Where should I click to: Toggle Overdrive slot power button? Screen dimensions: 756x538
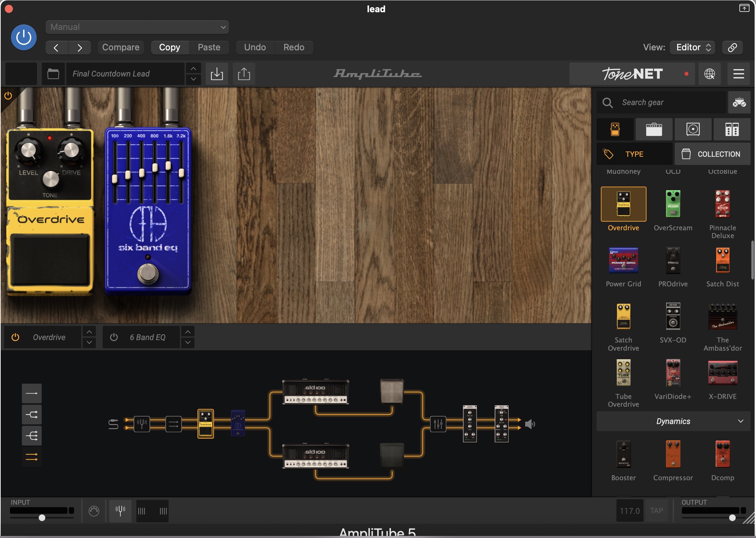(15, 337)
